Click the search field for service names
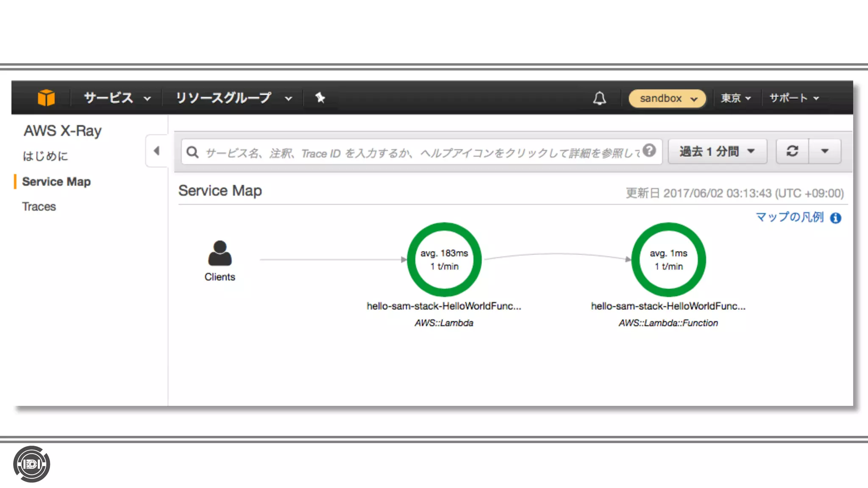 pyautogui.click(x=420, y=152)
